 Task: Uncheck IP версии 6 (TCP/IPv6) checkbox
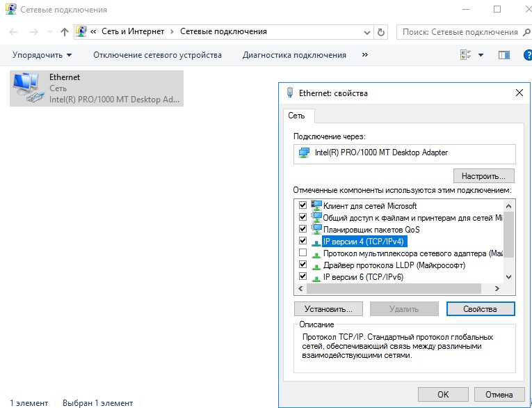[x=303, y=277]
